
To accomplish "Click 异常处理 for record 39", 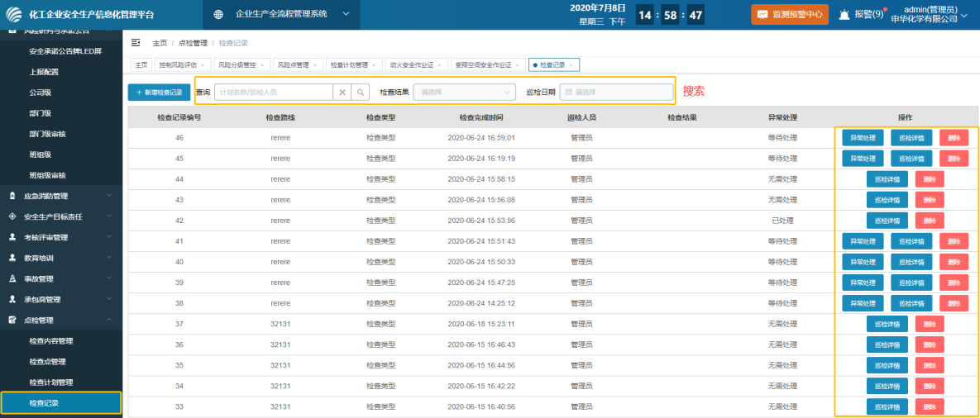I will coord(863,283).
